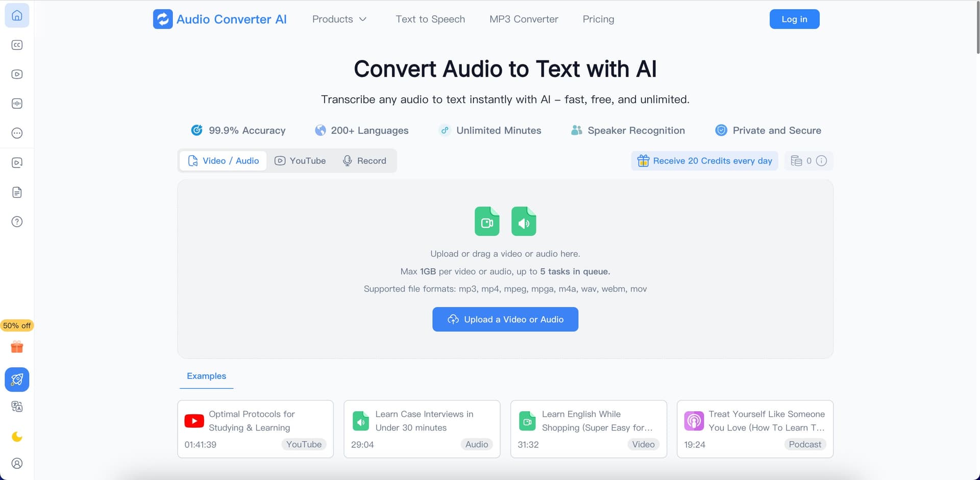980x480 pixels.
Task: Open Learn Case Interviews example card
Action: point(422,429)
